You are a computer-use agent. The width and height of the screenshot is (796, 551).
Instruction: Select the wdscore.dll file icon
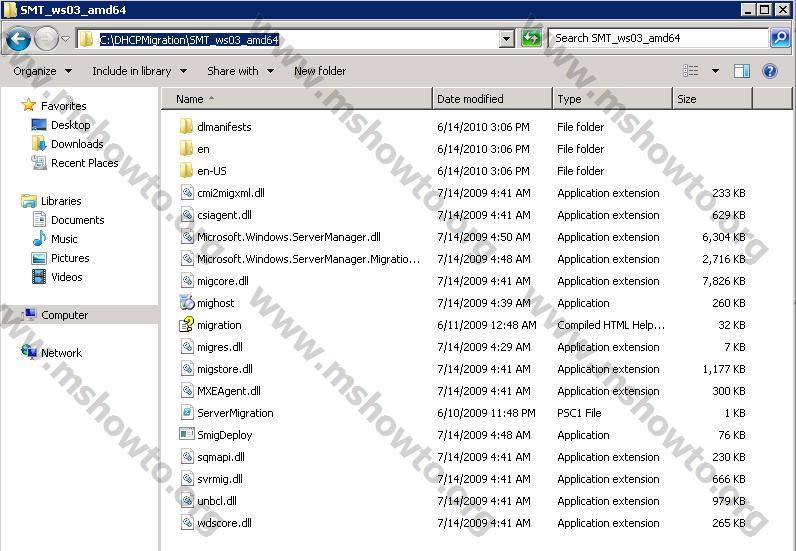(187, 523)
